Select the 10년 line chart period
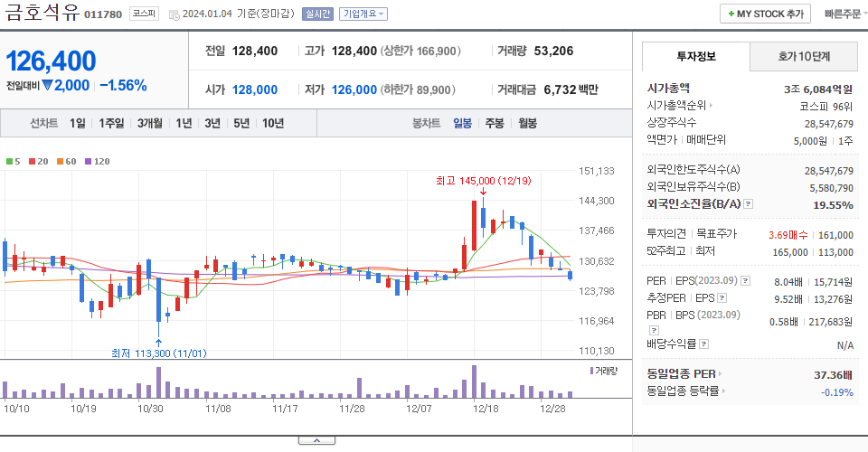Image resolution: width=868 pixels, height=452 pixels. 273,123
